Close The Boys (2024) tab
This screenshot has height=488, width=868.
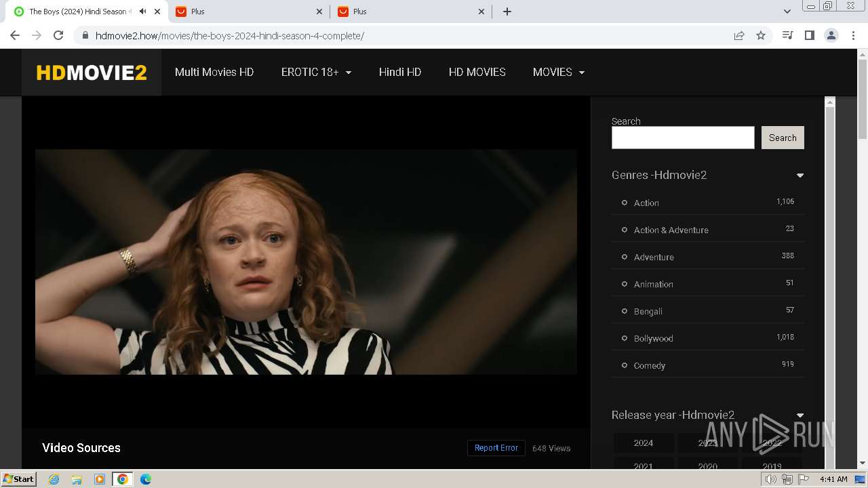coord(157,12)
